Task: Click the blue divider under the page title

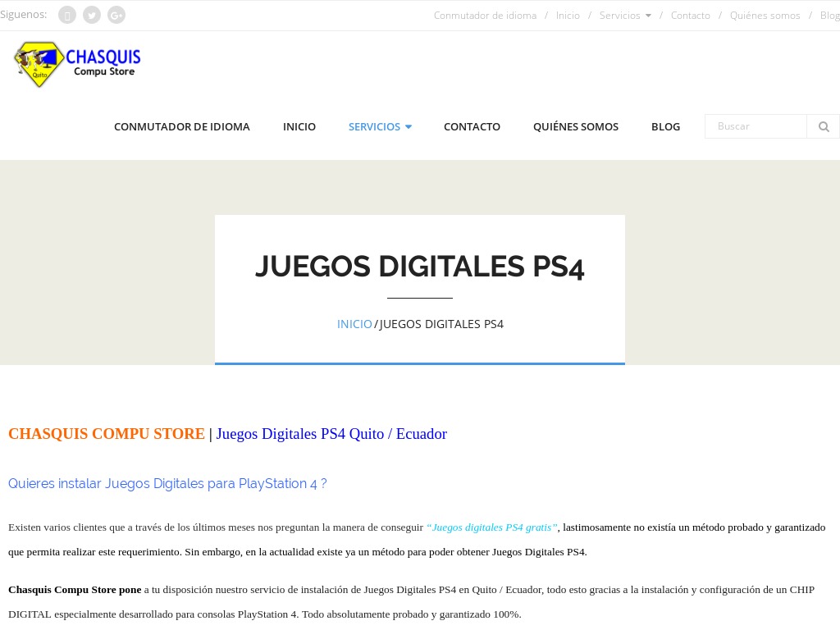Action: (x=420, y=362)
